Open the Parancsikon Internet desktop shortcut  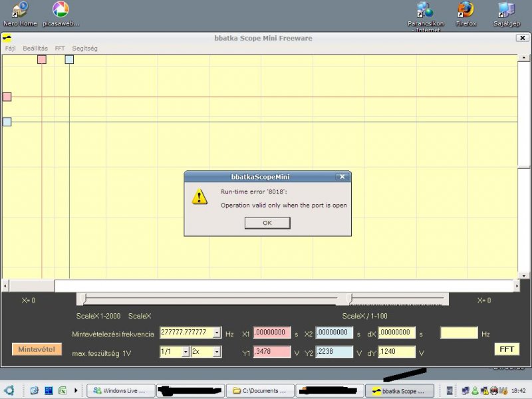click(426, 17)
